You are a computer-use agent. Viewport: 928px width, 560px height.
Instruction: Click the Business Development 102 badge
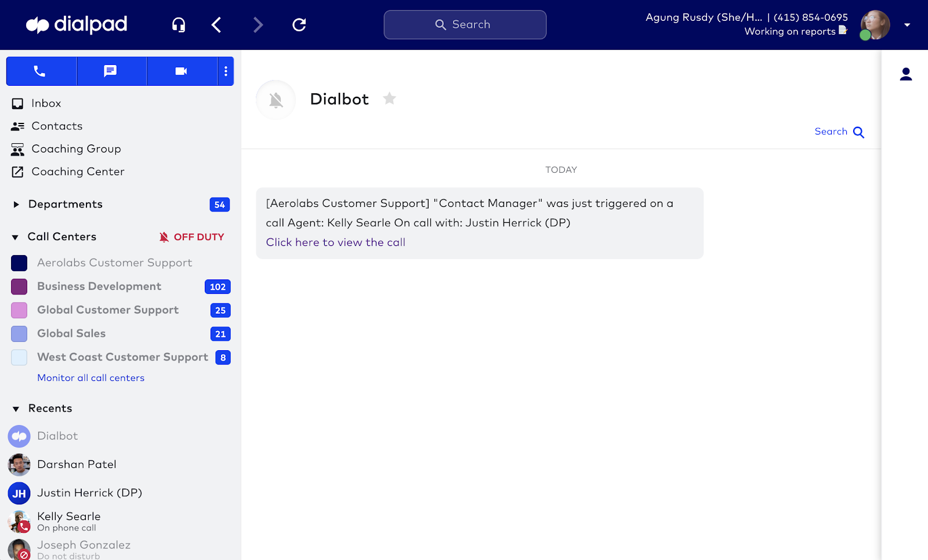218,287
